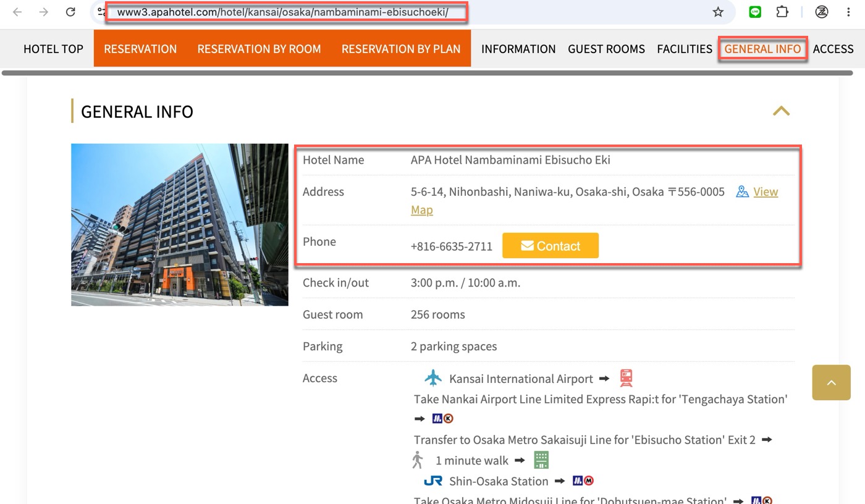Open the LINE extension icon
Screen dimensions: 865x504
[x=755, y=12]
